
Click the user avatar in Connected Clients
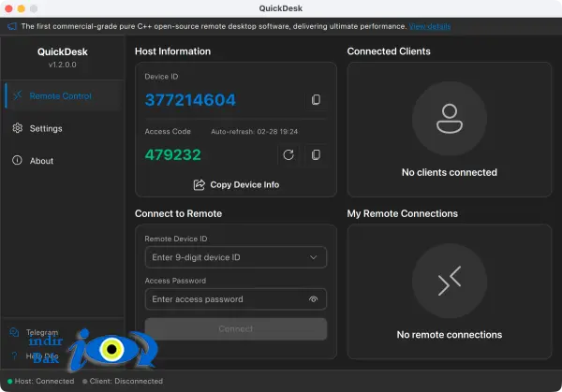pos(450,119)
